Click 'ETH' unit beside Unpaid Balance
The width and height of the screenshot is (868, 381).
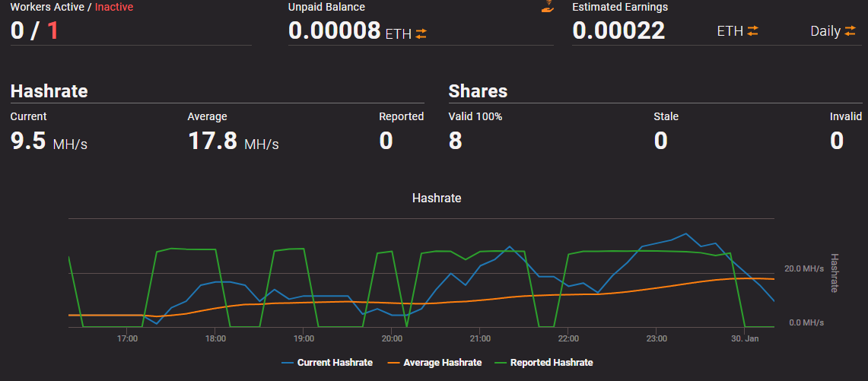coord(399,34)
